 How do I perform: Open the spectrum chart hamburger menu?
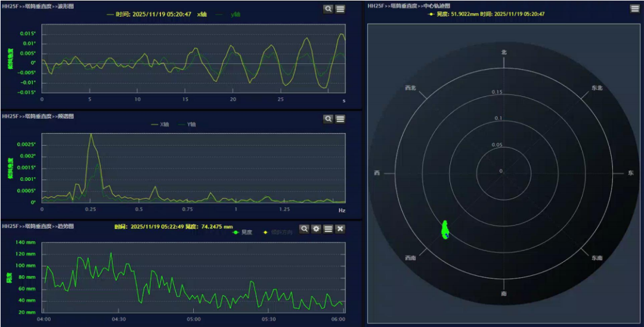[340, 119]
